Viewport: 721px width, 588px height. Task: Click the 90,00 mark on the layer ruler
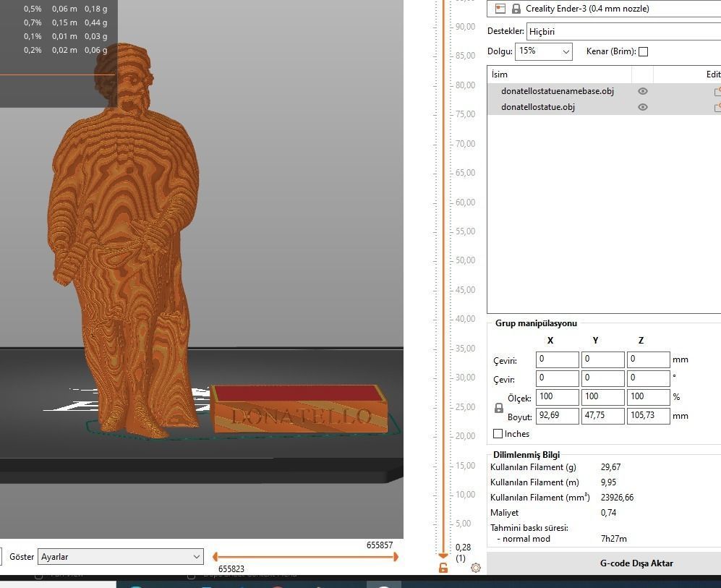pyautogui.click(x=465, y=27)
